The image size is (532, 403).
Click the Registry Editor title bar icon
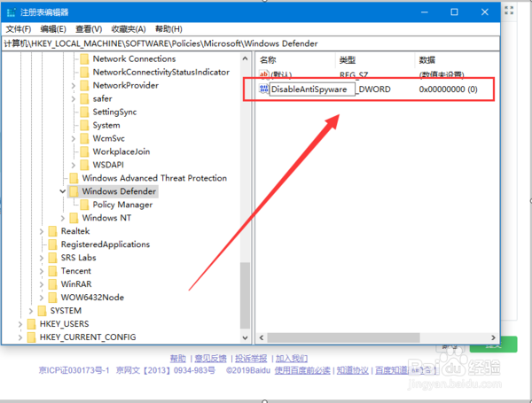point(12,12)
